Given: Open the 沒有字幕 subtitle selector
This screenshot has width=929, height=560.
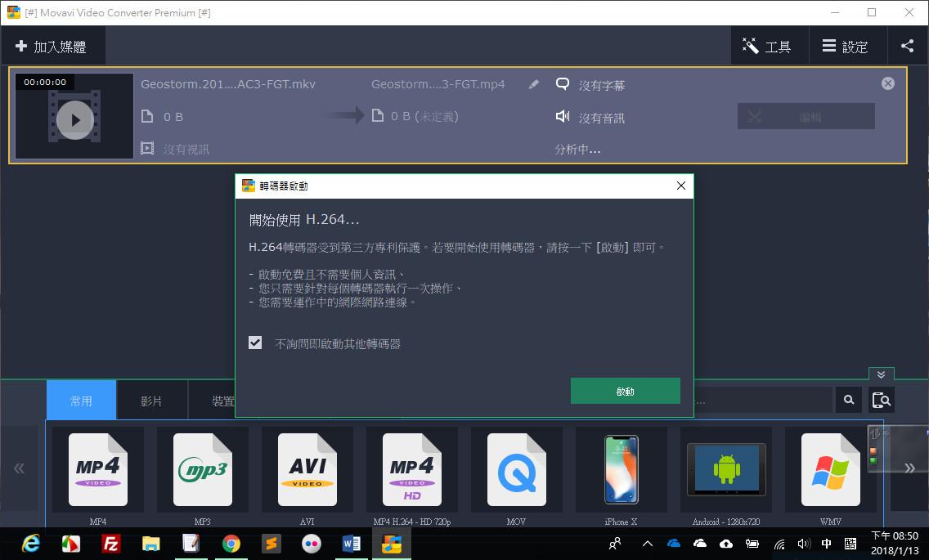Looking at the screenshot, I should coord(590,85).
